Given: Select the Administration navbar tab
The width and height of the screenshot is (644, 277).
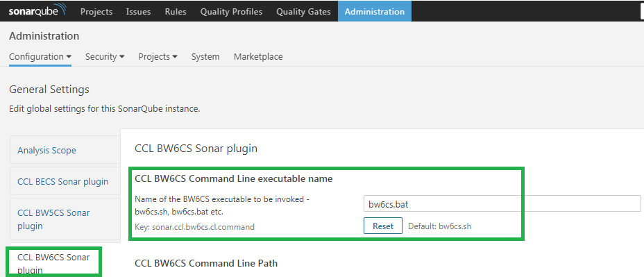Looking at the screenshot, I should point(375,12).
